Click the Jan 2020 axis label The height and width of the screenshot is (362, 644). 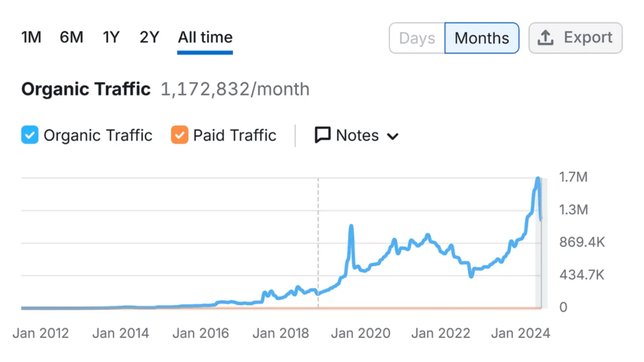click(x=361, y=333)
